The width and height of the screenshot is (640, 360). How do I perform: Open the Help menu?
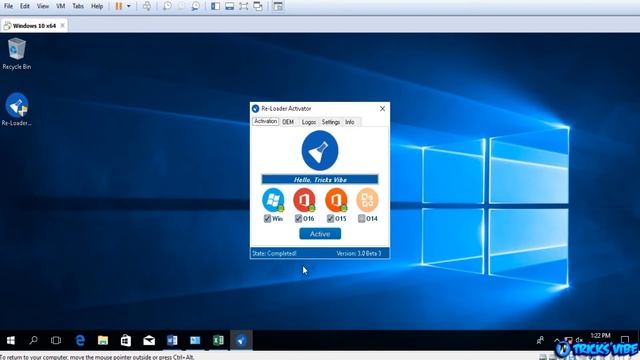[x=97, y=6]
